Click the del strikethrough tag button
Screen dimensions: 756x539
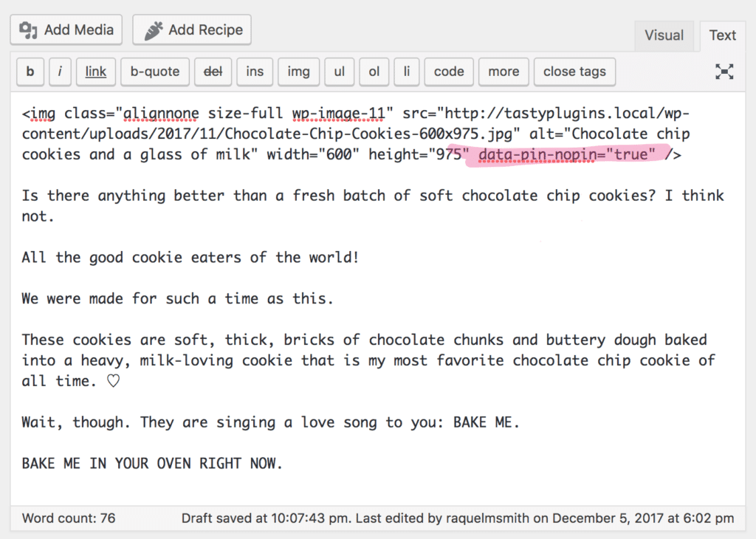(213, 72)
